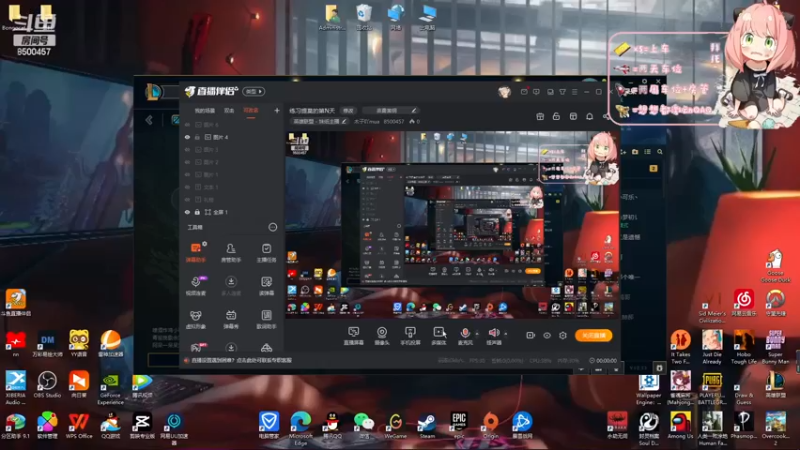Open the WPS Office desktop icon
This screenshot has width=800, height=450.
(79, 426)
